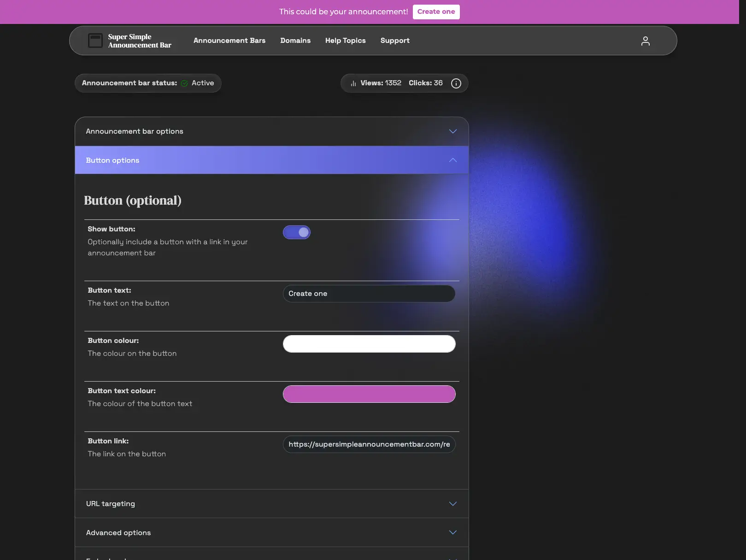Open the user account icon

(645, 41)
